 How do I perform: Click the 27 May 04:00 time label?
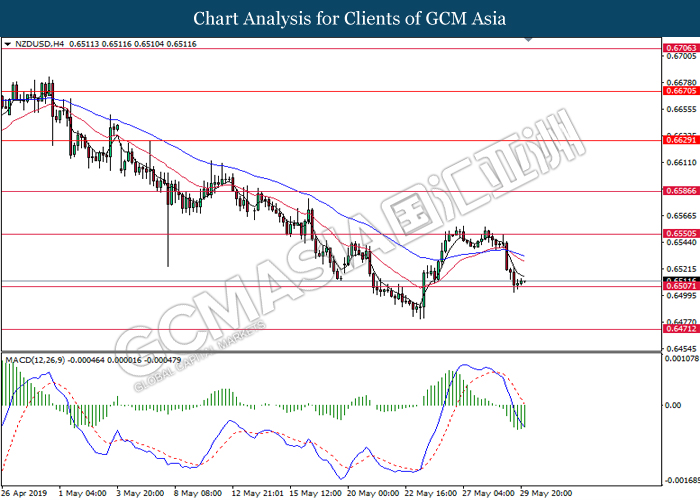pyautogui.click(x=488, y=493)
